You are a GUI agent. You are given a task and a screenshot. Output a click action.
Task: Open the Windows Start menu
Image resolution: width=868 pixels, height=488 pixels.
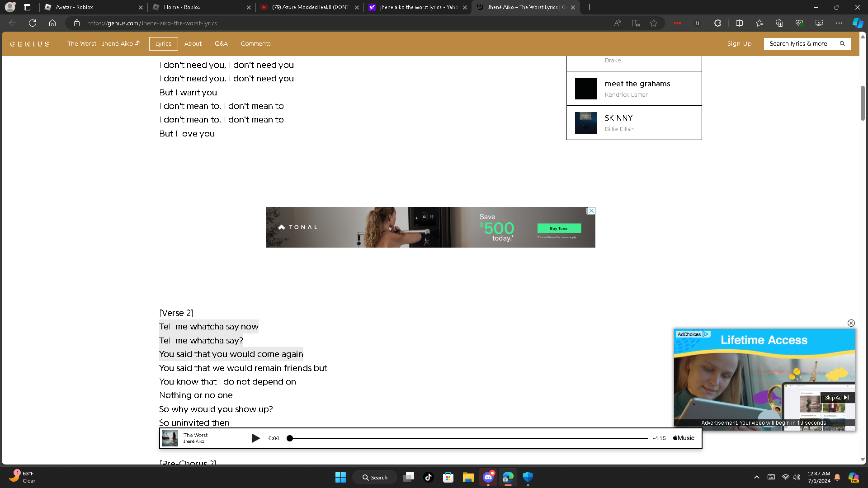[340, 477]
